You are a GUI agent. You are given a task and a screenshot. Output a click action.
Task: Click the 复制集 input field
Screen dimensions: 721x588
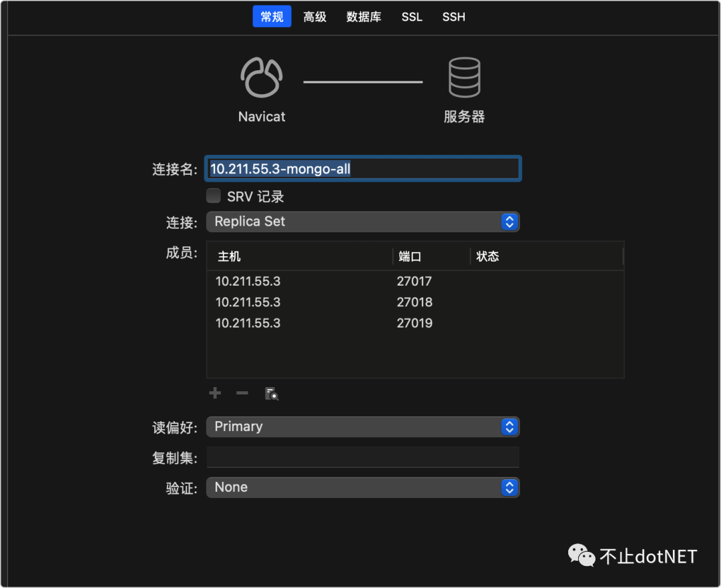(363, 457)
